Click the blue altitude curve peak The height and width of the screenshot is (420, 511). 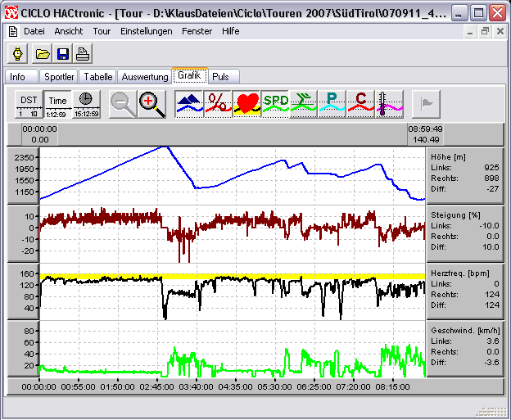[165, 147]
